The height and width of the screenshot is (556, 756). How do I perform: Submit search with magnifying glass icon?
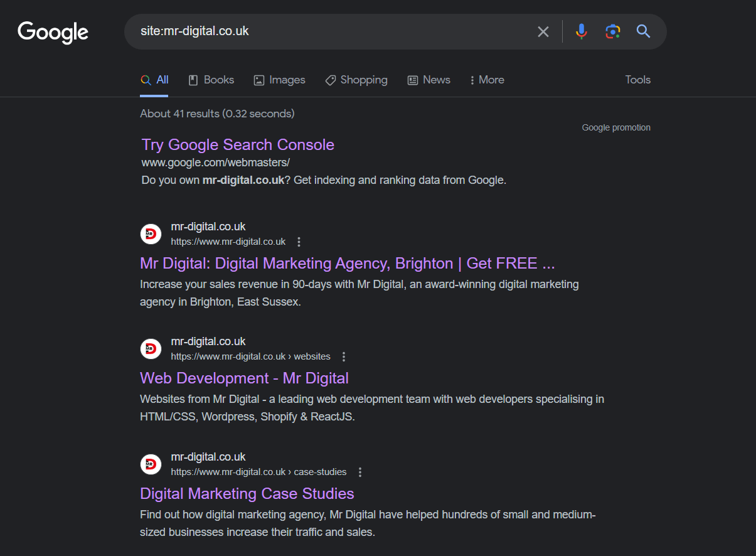coord(643,31)
